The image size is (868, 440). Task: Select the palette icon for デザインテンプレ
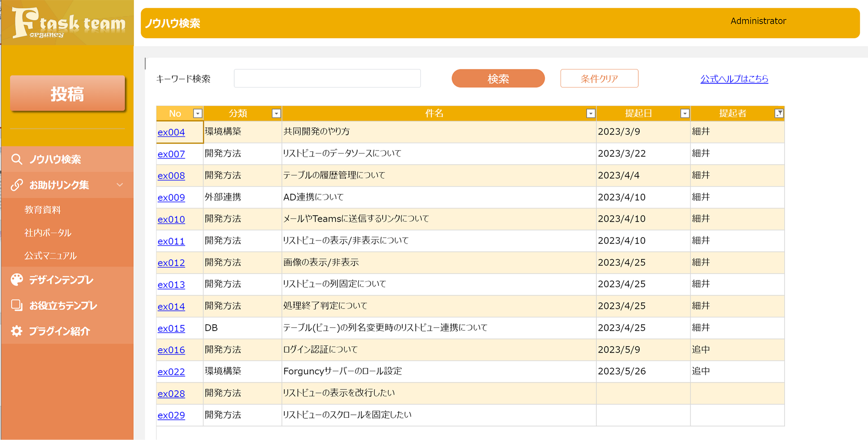pyautogui.click(x=17, y=280)
